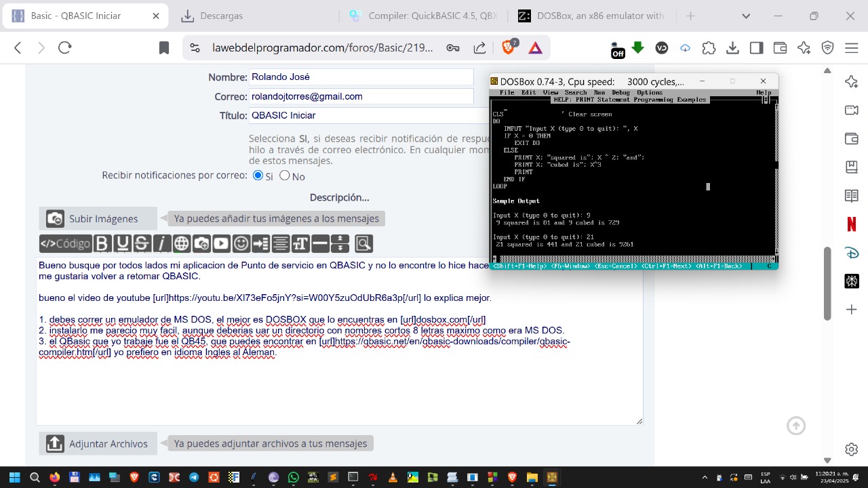Open browser downloads tray icon

tap(732, 47)
